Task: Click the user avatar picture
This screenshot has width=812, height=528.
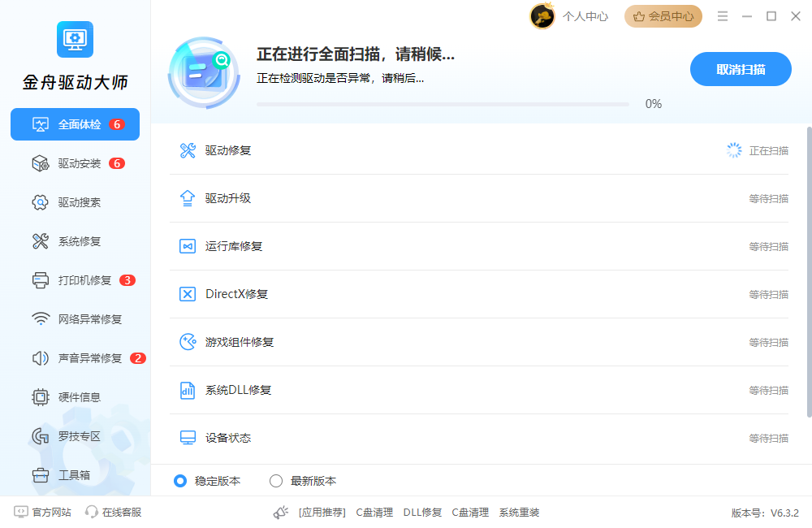Action: (x=542, y=16)
